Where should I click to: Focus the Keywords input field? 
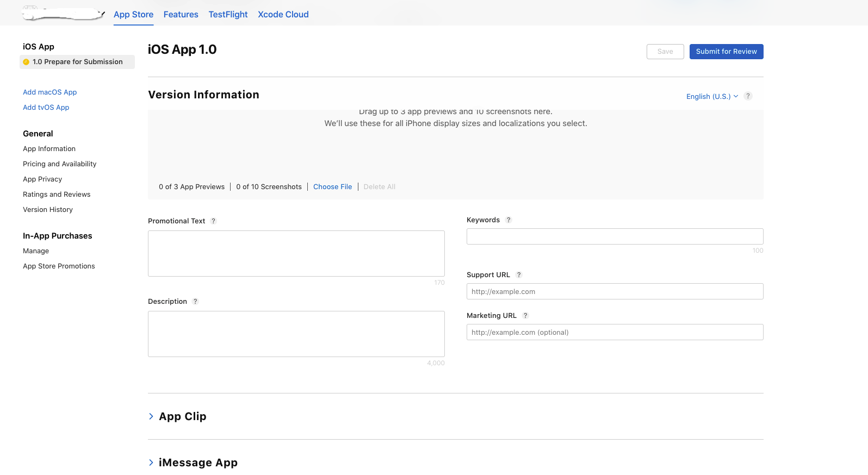point(615,236)
